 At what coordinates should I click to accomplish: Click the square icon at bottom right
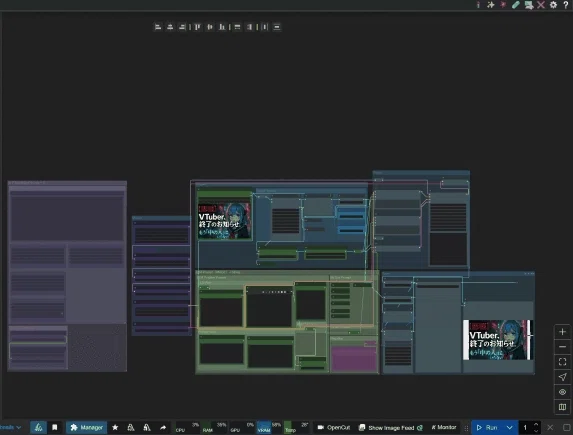566,427
